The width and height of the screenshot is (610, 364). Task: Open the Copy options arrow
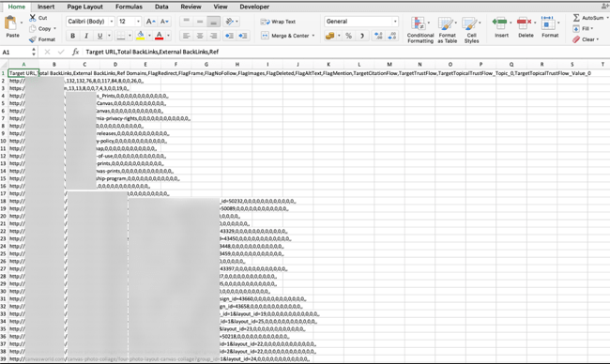[x=54, y=28]
